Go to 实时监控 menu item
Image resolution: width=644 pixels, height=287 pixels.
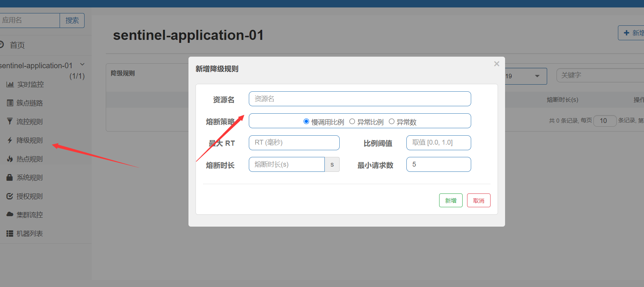click(x=31, y=85)
